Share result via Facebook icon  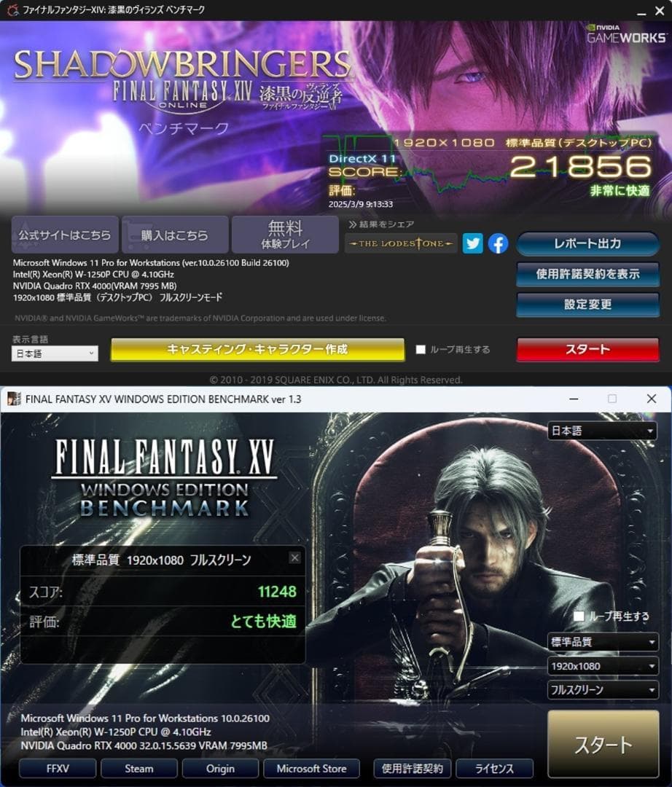pyautogui.click(x=498, y=243)
